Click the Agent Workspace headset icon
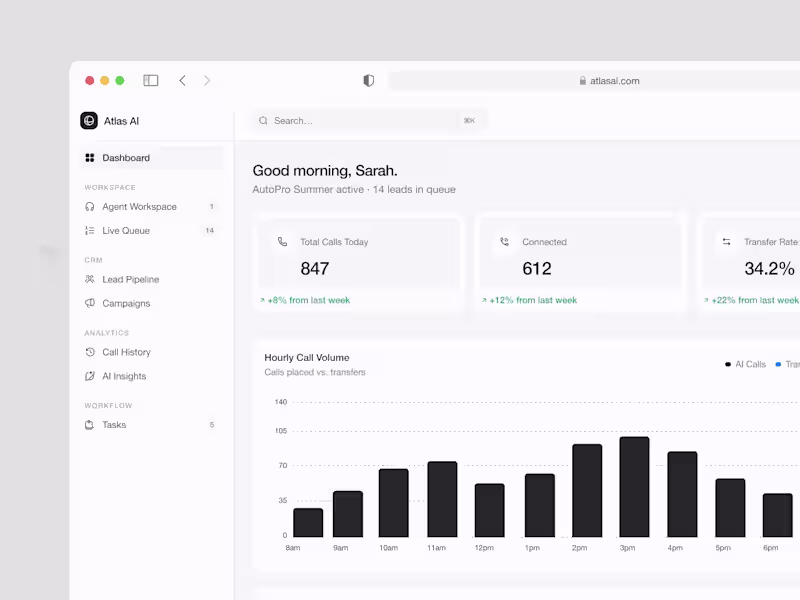The image size is (800, 600). 90,207
